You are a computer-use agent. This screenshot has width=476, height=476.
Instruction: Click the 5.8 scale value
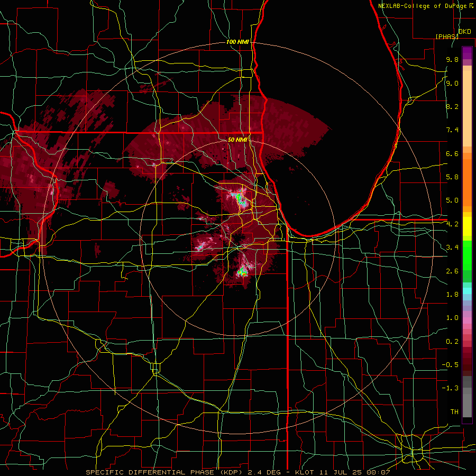[452, 177]
